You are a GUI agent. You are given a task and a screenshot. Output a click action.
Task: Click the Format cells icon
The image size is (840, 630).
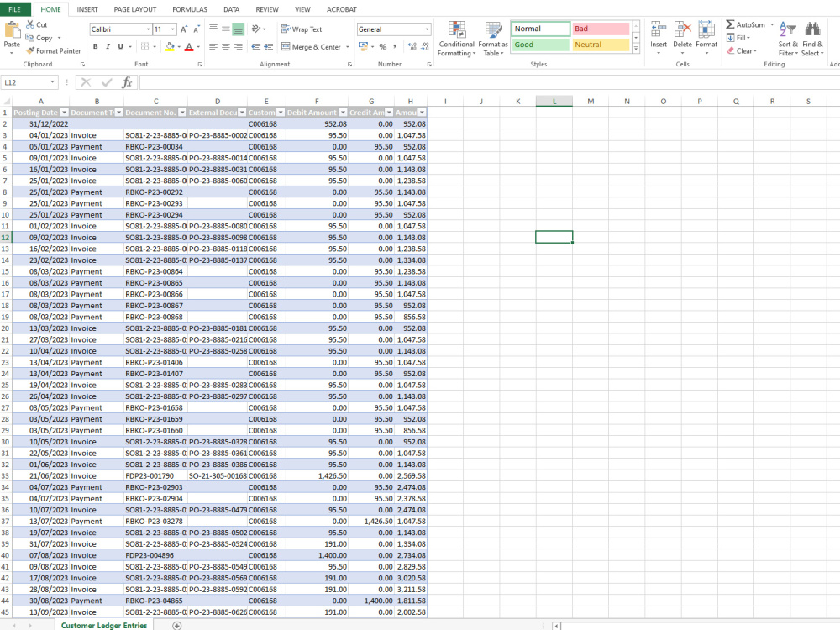[x=706, y=30]
